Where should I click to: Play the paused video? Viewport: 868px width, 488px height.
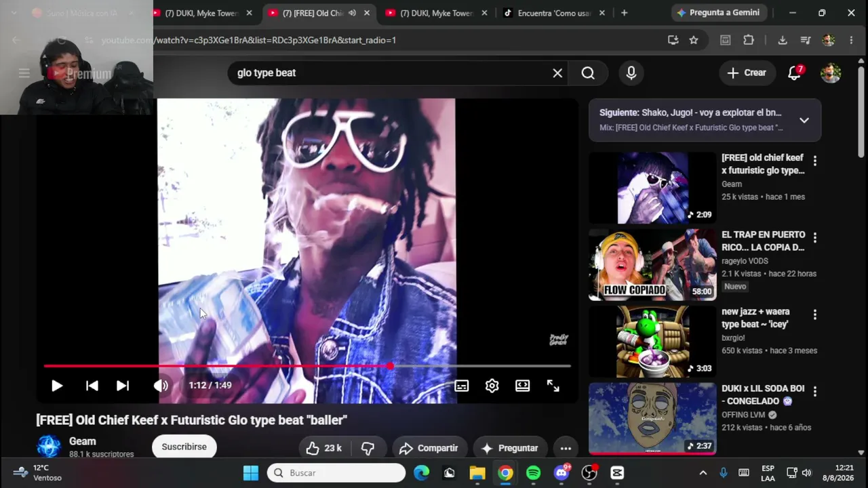click(57, 386)
